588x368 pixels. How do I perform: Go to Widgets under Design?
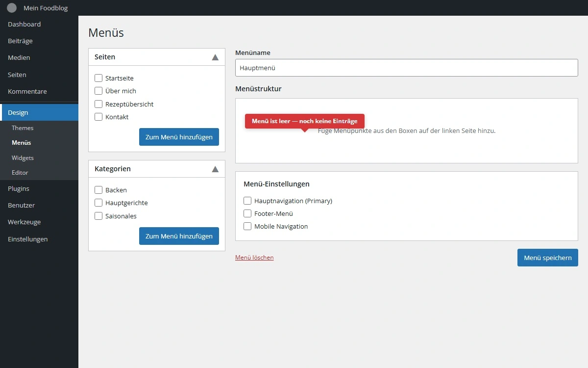[x=23, y=158]
